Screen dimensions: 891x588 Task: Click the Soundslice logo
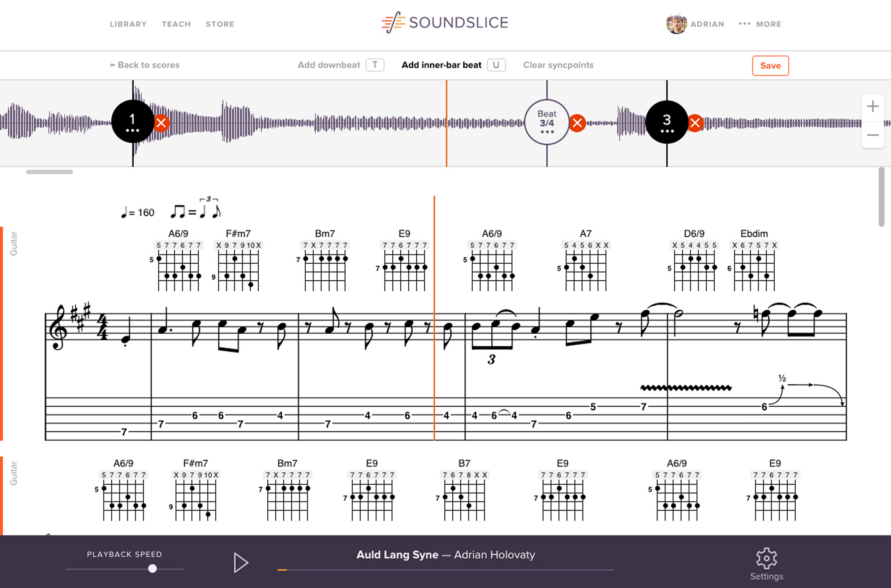pos(445,22)
